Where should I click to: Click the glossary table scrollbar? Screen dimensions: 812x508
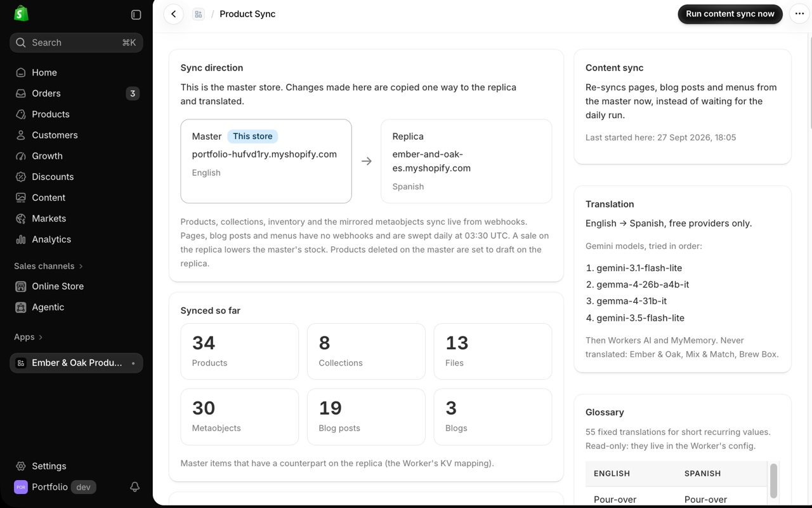(x=773, y=481)
